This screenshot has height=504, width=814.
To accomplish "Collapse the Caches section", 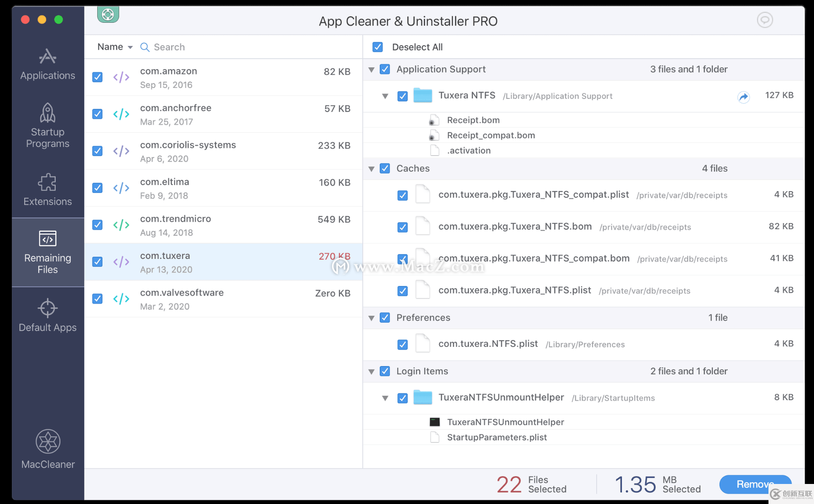I will coord(371,169).
